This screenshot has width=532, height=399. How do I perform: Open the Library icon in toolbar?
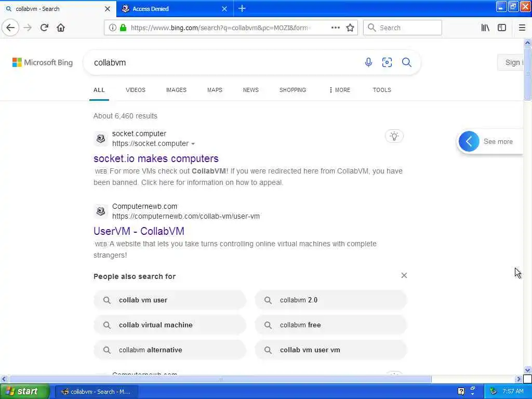click(x=485, y=28)
